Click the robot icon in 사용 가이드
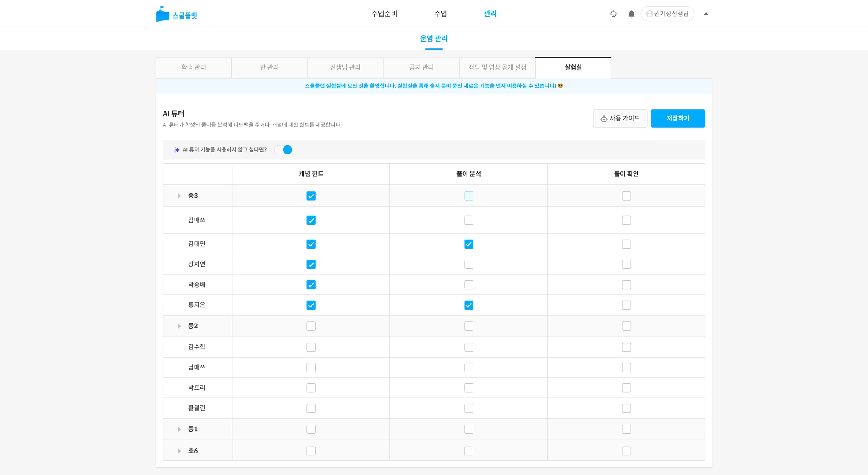 click(x=604, y=119)
